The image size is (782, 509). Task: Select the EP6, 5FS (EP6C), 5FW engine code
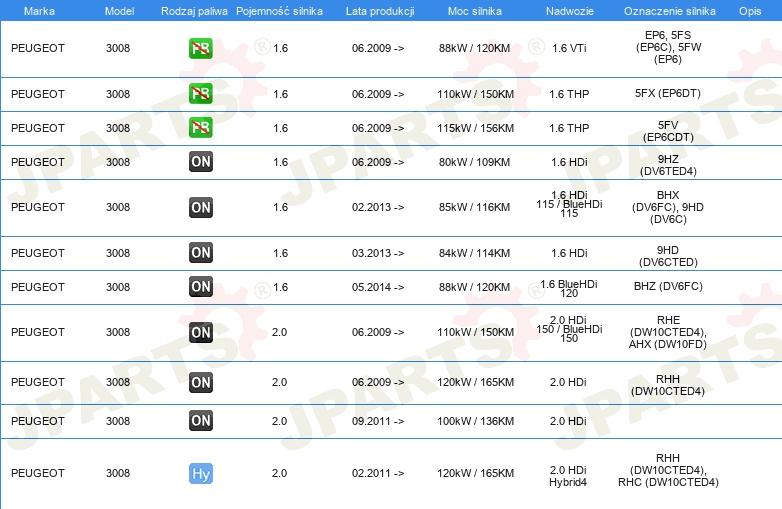pyautogui.click(x=668, y=47)
